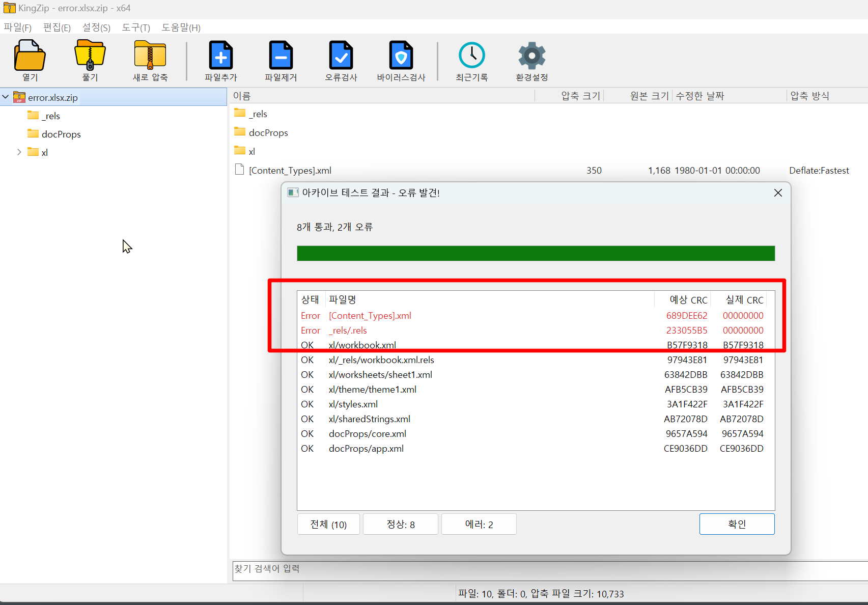This screenshot has width=868, height=605.
Task: Open the 도구(T) menu
Action: (x=136, y=28)
